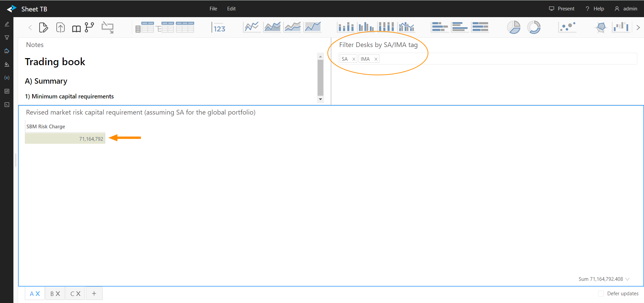Click the Present button
The image size is (644, 303).
pyautogui.click(x=562, y=9)
